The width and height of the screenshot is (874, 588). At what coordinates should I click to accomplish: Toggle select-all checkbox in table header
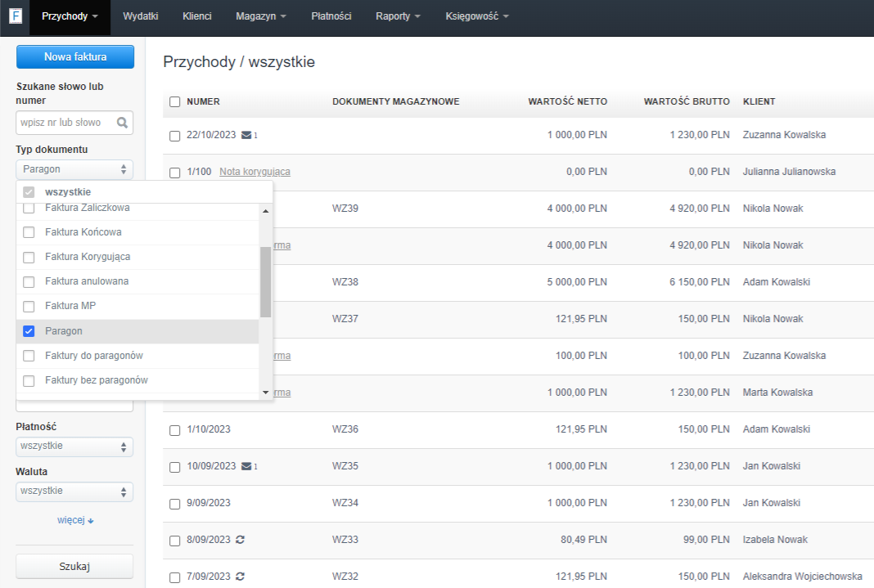click(x=175, y=102)
